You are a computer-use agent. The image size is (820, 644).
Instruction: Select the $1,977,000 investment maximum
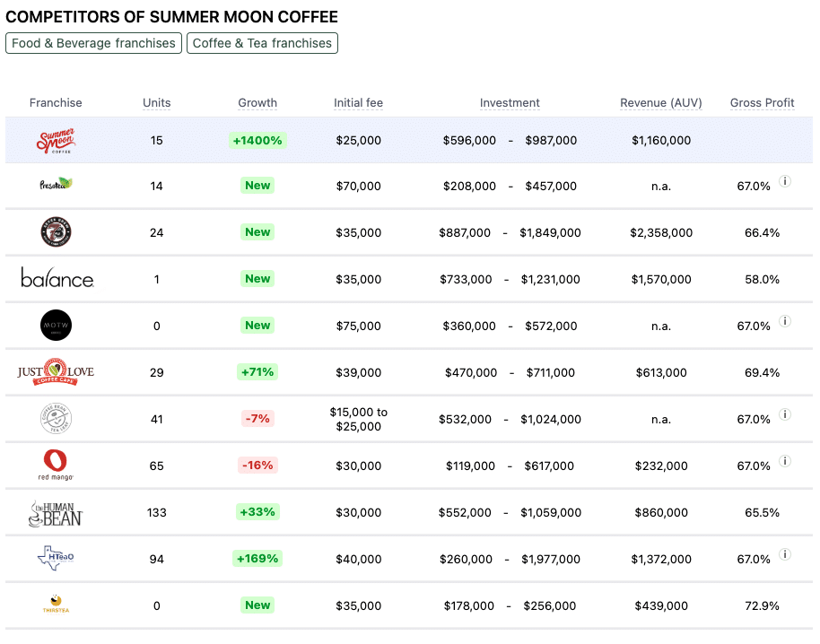click(x=551, y=559)
